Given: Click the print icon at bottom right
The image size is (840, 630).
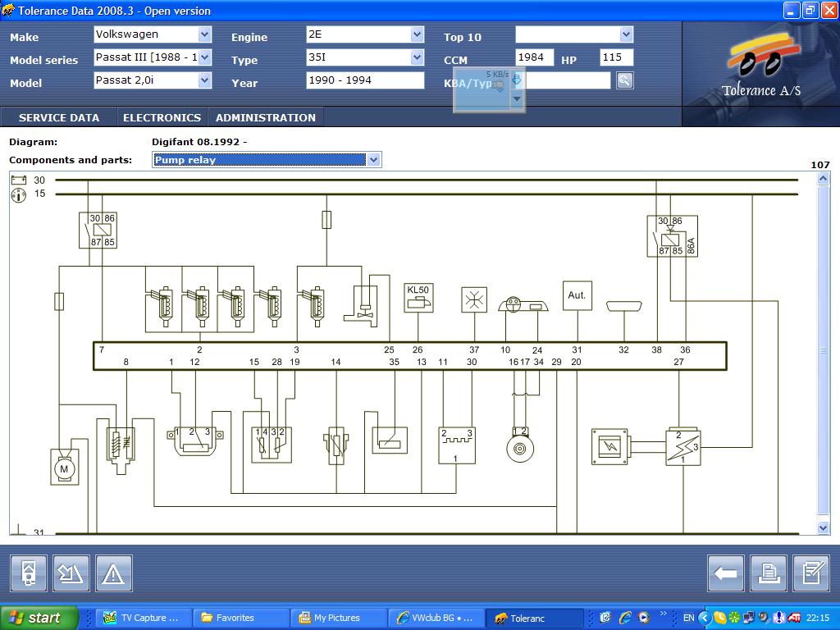Looking at the screenshot, I should (x=769, y=573).
